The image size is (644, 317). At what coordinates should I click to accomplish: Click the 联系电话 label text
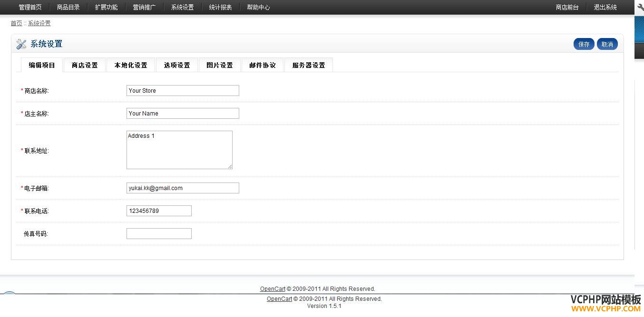pyautogui.click(x=37, y=211)
